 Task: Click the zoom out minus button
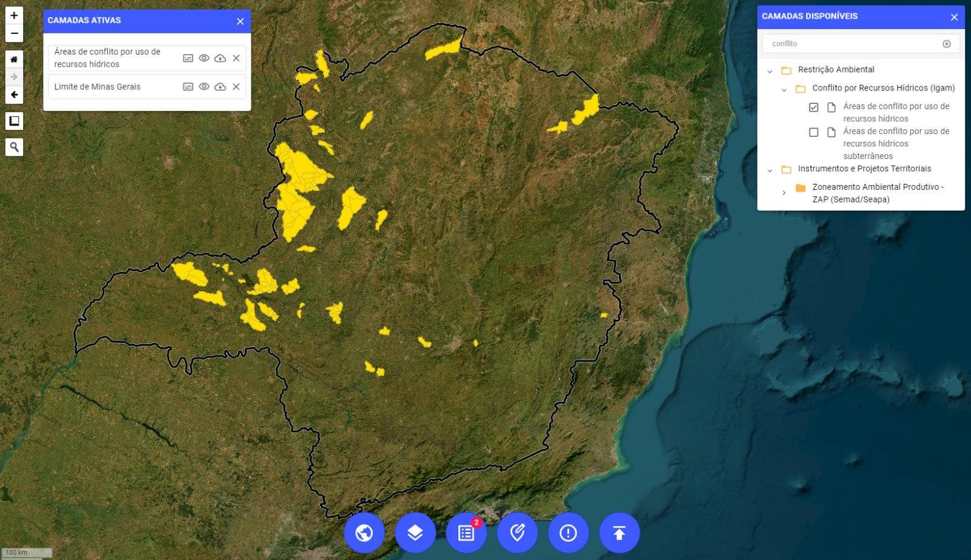click(14, 33)
